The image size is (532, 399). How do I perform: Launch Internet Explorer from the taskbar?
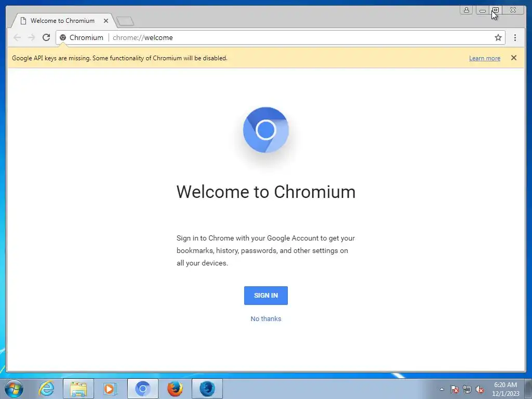46,389
